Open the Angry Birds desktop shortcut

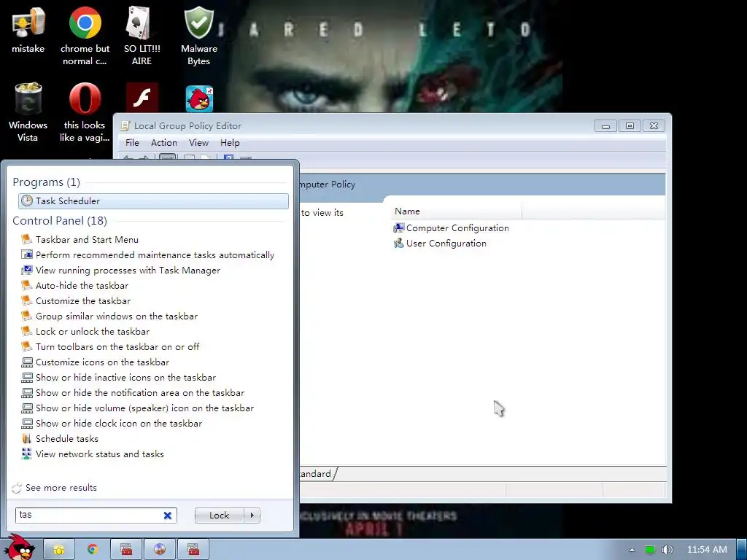click(199, 98)
